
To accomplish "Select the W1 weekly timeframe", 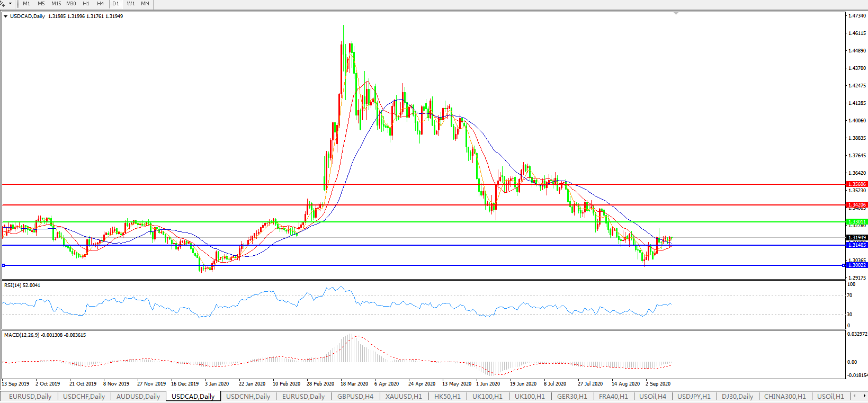I will pos(131,4).
